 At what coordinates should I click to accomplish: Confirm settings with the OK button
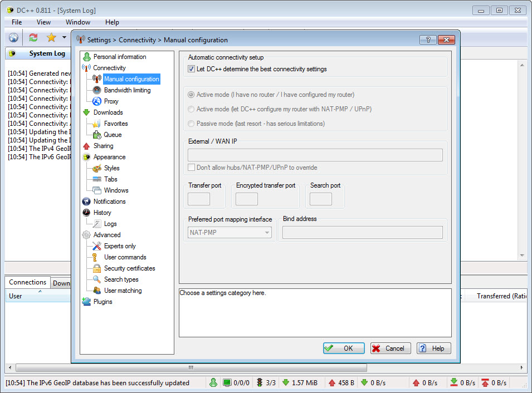(344, 348)
